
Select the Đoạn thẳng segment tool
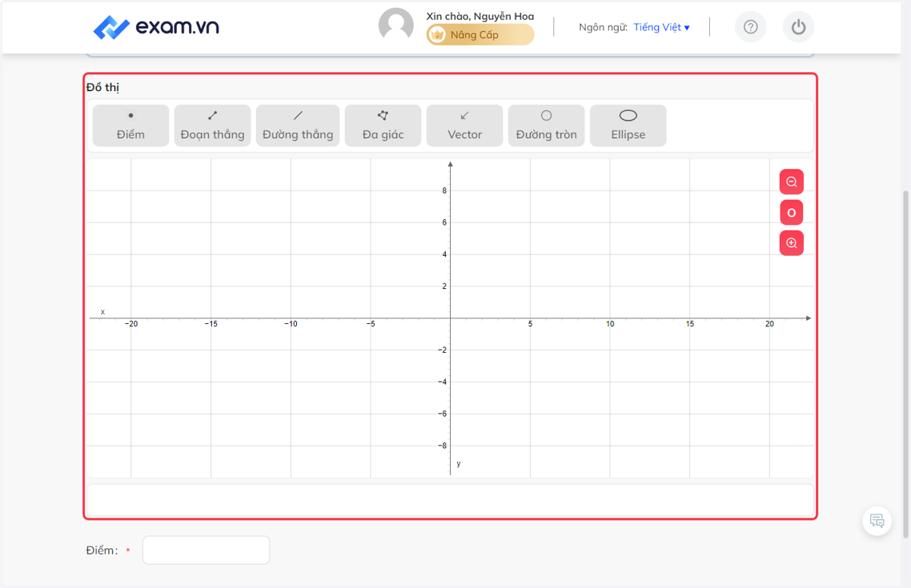[x=213, y=125]
